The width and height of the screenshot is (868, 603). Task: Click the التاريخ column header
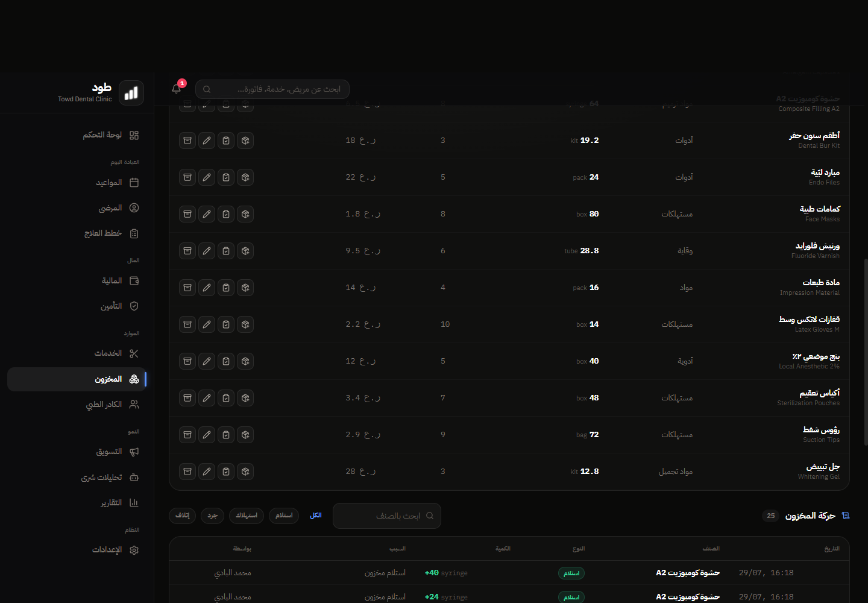pos(832,549)
